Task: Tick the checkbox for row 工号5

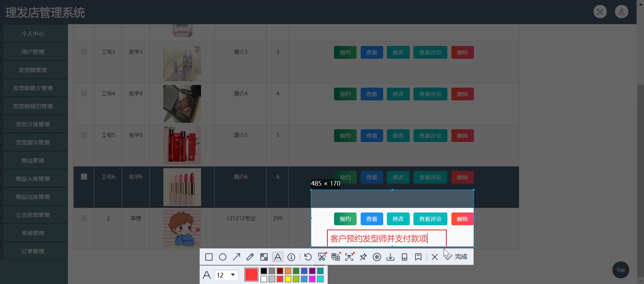Action: tap(84, 135)
